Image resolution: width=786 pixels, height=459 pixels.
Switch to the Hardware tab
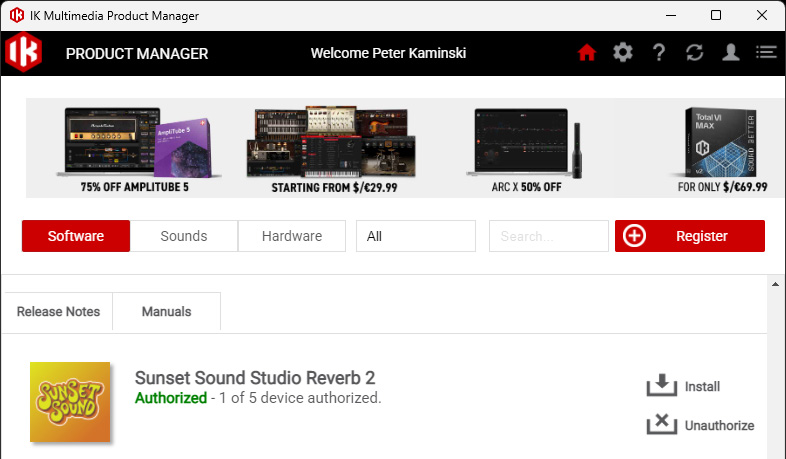(x=292, y=236)
